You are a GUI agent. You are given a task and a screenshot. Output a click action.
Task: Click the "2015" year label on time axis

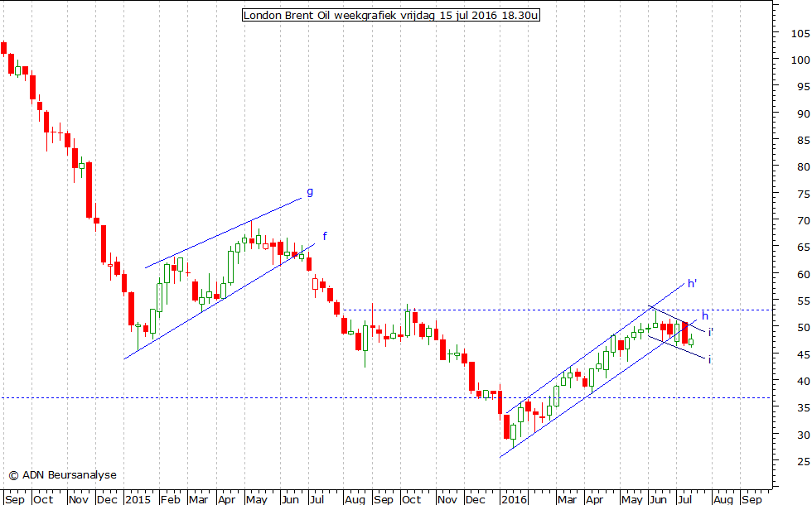point(138,499)
